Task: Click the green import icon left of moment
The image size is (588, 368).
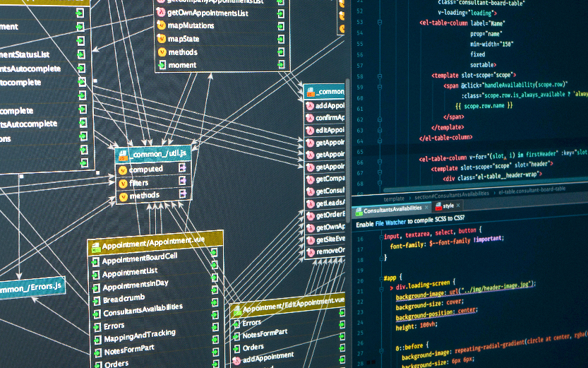Action: point(161,65)
